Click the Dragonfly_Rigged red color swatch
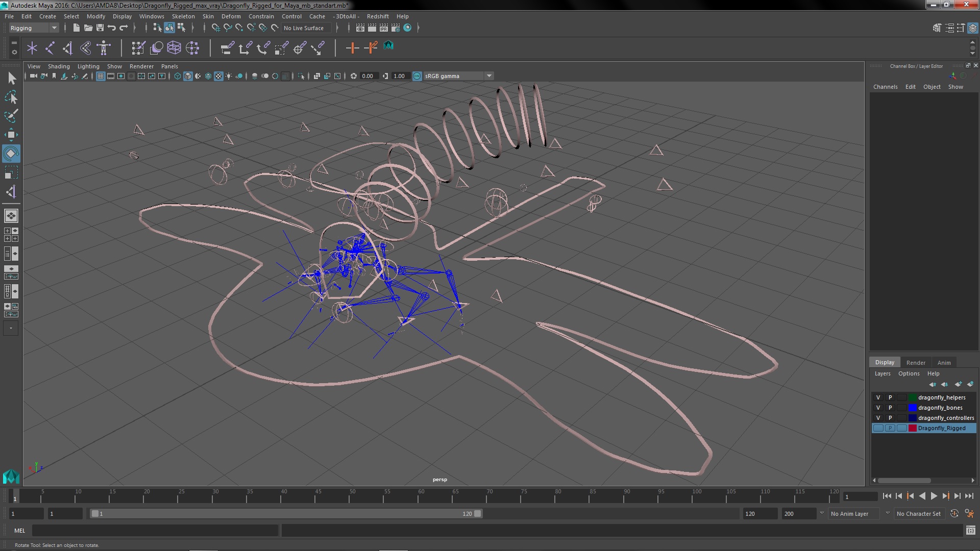980x551 pixels. coord(912,428)
